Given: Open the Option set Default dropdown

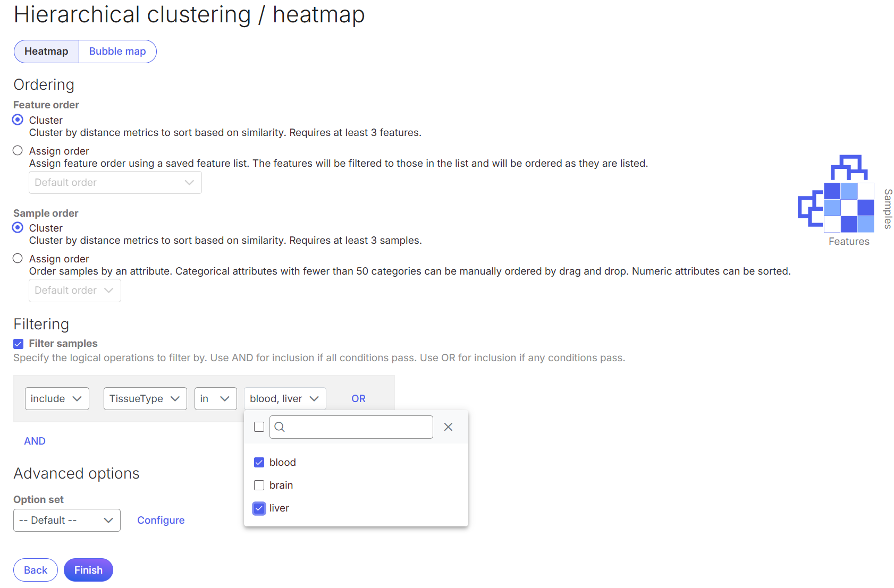Looking at the screenshot, I should 66,521.
